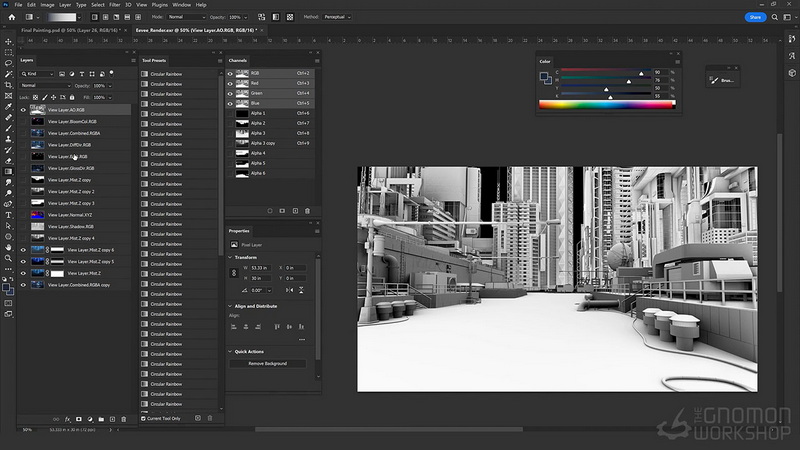The width and height of the screenshot is (800, 450).
Task: Collapse the Align and Distribute section
Action: 230,306
